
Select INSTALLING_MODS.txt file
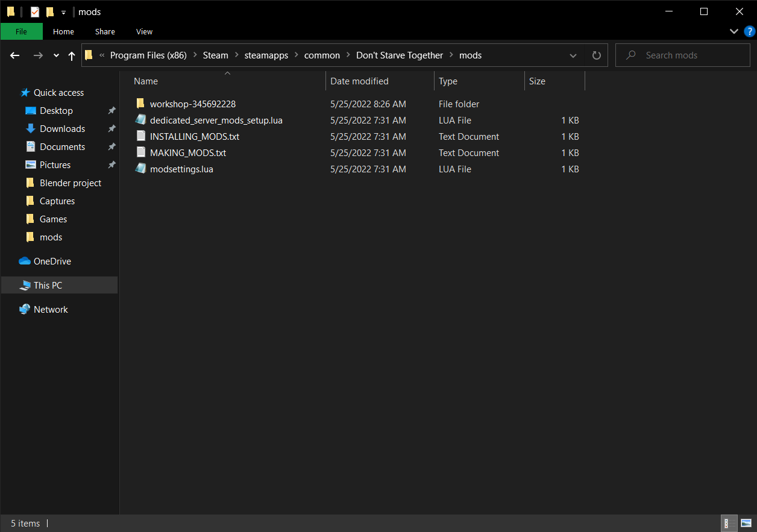pyautogui.click(x=194, y=137)
